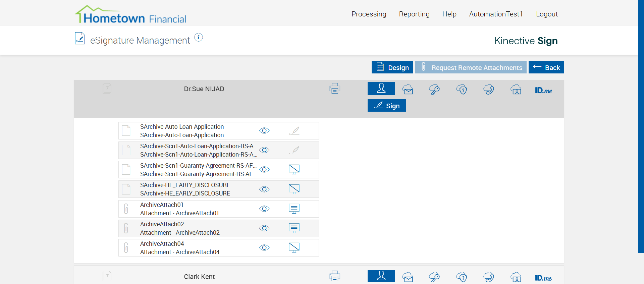Toggle the display icon for ArchiveAttach01
Screen dimensions: 644x284
(294, 209)
